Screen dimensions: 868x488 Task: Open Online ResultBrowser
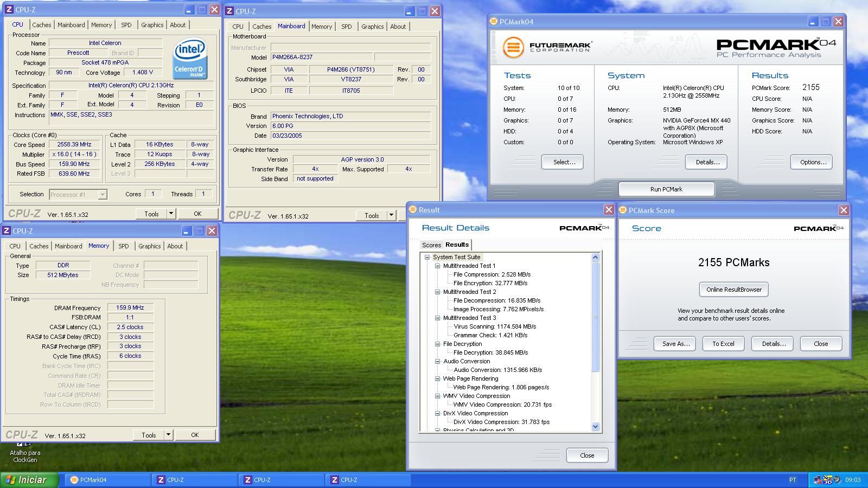(x=734, y=290)
